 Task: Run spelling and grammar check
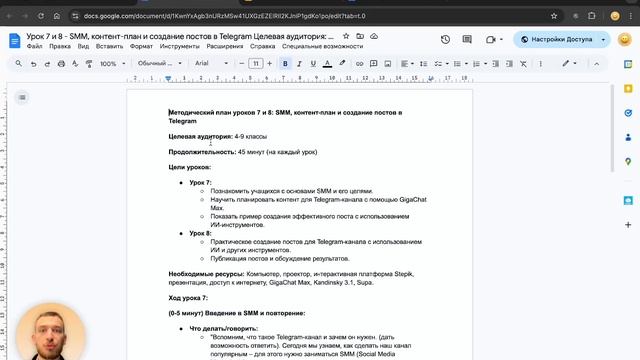pos(75,64)
